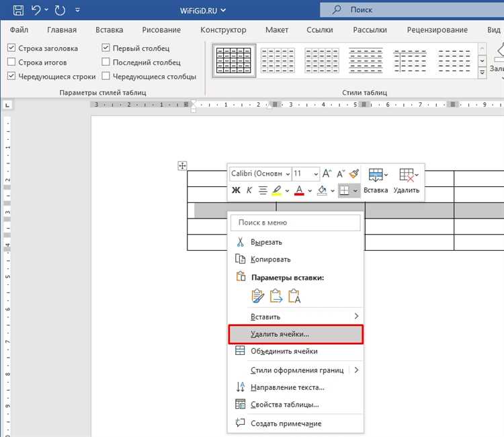
Task: Click the Поиск search box in title bar
Action: click(412, 9)
